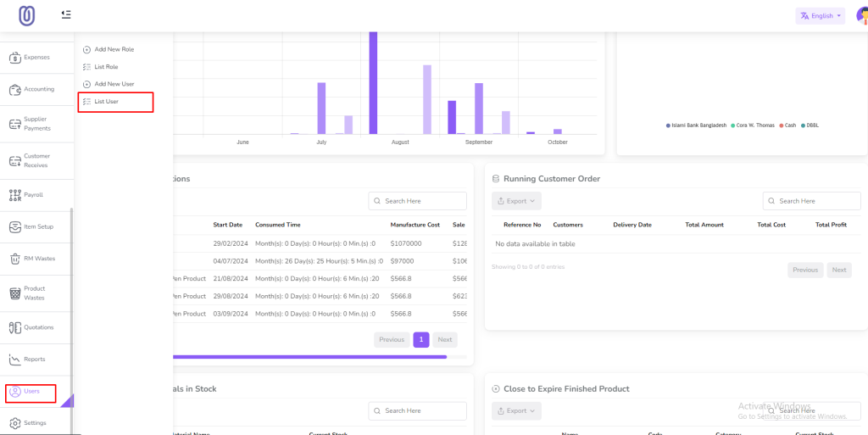Click Next button in Running Customer Order
Viewport: 868px width, 435px height.
coord(839,270)
